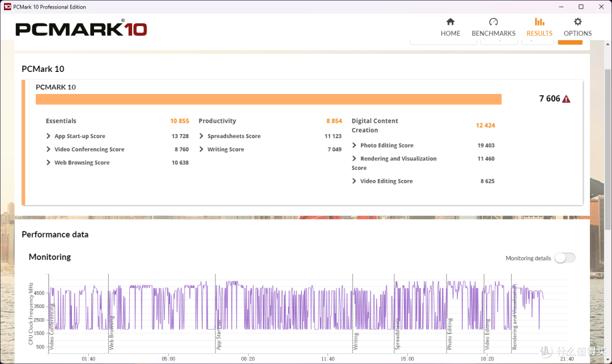Open the OPTIONS tab label
Image resolution: width=612 pixels, height=364 pixels.
(x=577, y=33)
